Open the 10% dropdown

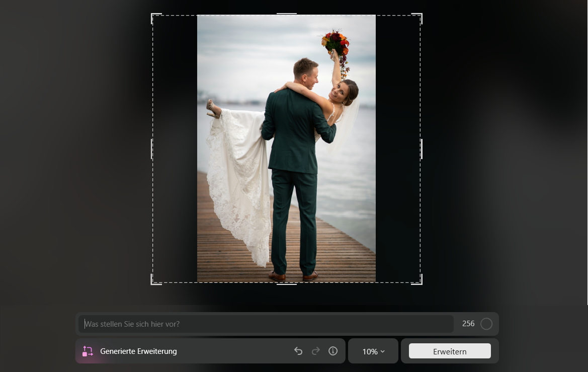coord(373,351)
